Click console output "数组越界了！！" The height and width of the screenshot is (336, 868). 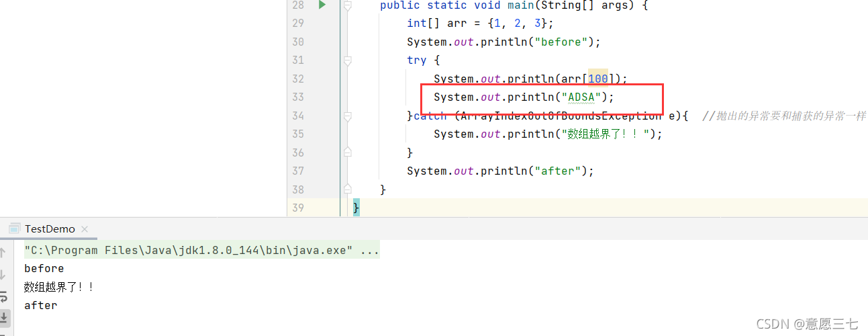tap(59, 287)
